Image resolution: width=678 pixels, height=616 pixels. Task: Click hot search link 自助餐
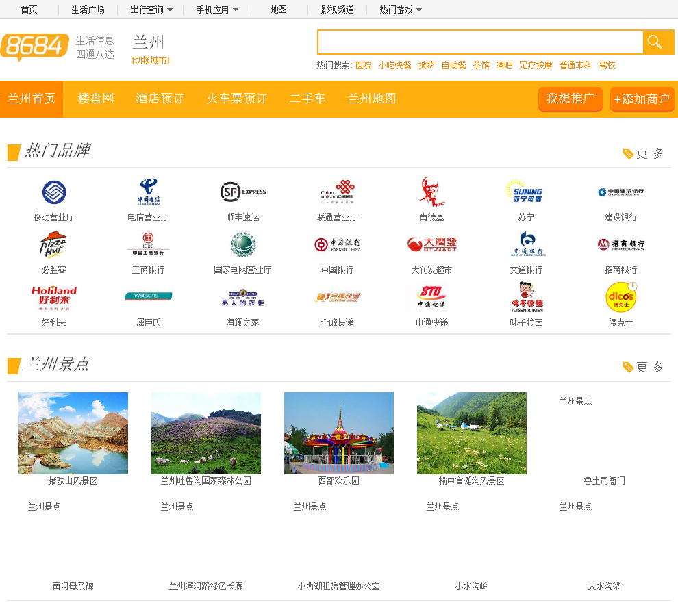[x=453, y=65]
